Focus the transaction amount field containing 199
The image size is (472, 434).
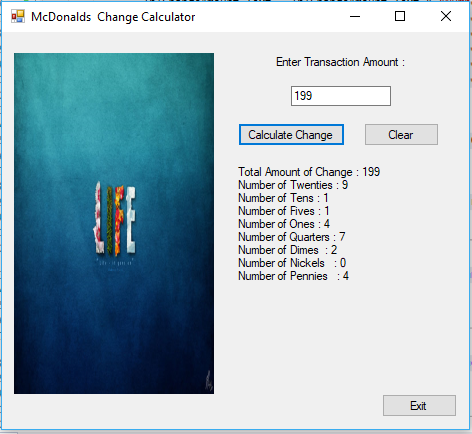(x=341, y=96)
